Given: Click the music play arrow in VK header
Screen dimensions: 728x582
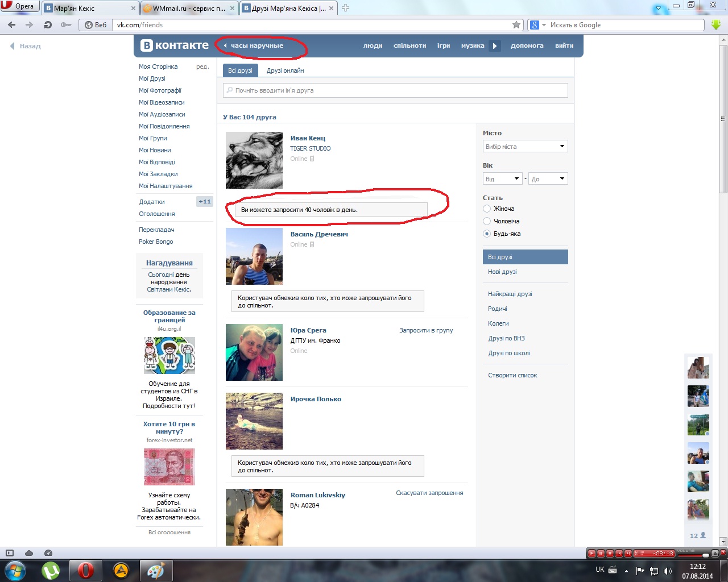Looking at the screenshot, I should click(495, 46).
